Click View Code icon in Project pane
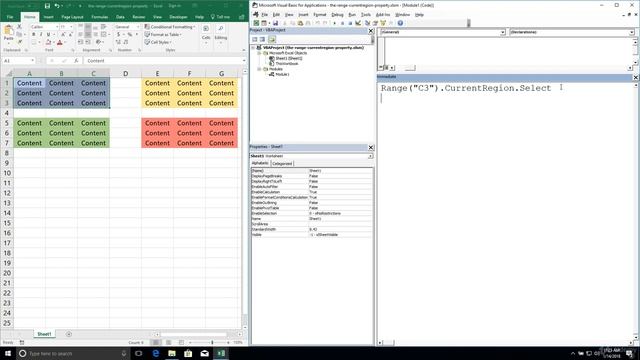Screen dimensions: 640x360 (255, 39)
